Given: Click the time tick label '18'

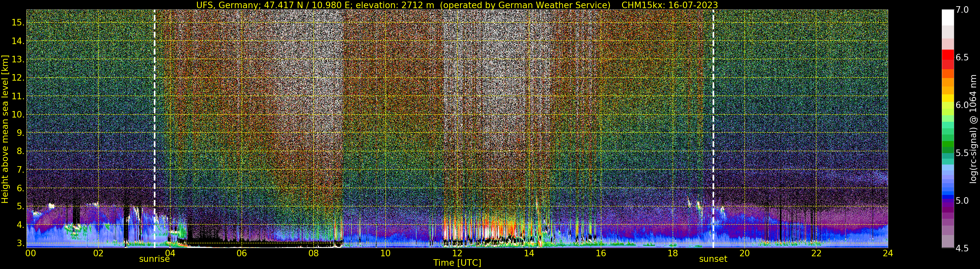Looking at the screenshot, I should coord(673,253).
